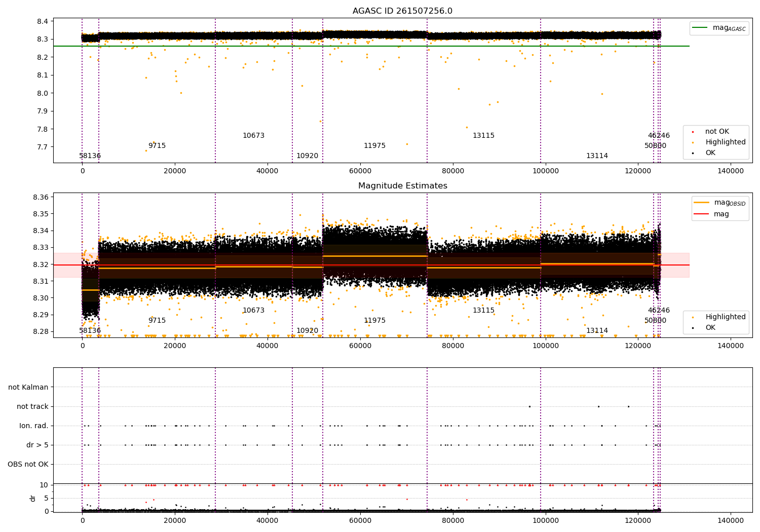Click OBSID label 46246 in the top plot

pos(659,136)
